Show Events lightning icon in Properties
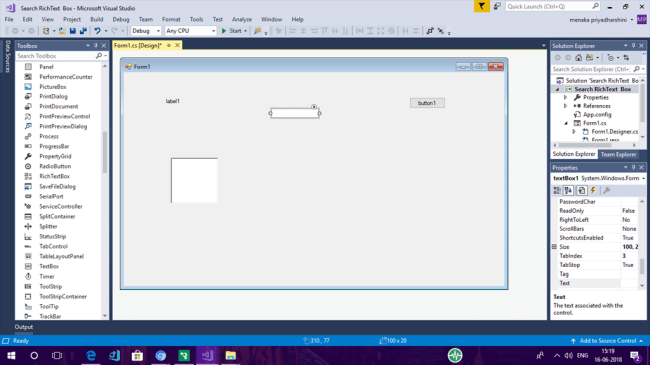This screenshot has width=650, height=365. click(593, 190)
